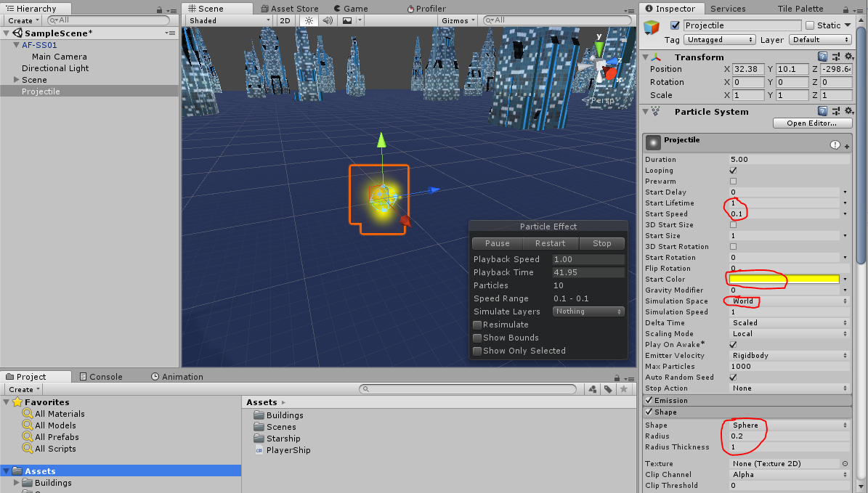This screenshot has height=493, width=868.
Task: Open the Shaded draw mode dropdown
Action: point(230,20)
